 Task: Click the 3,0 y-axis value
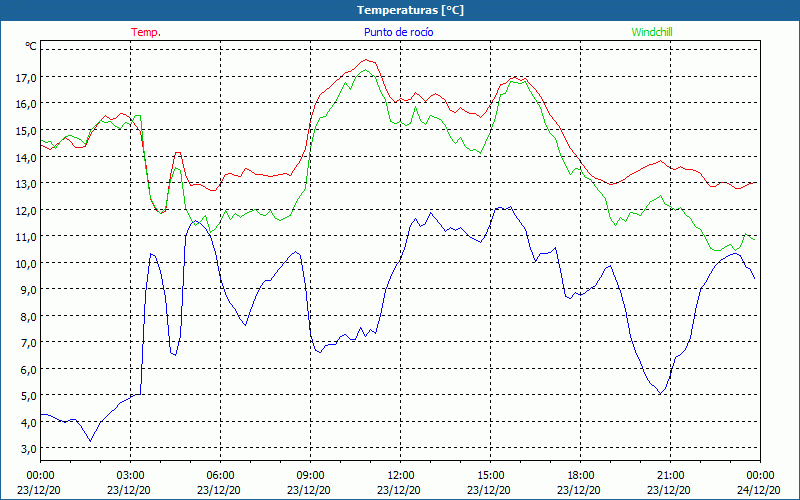28,449
